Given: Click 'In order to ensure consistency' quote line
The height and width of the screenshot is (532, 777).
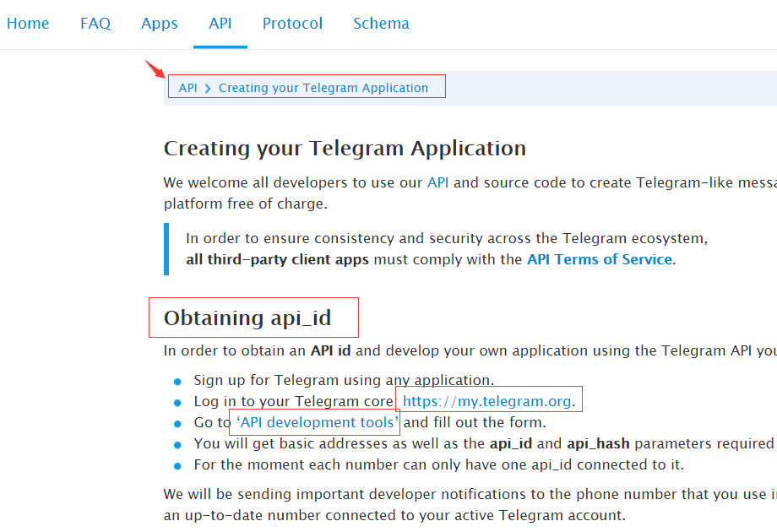Looking at the screenshot, I should [x=447, y=239].
